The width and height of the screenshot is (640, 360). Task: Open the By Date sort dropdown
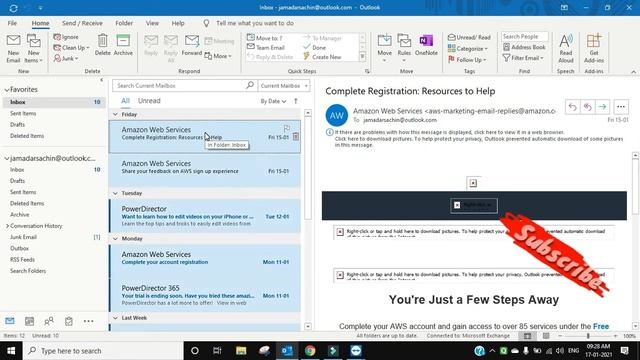[x=273, y=101]
